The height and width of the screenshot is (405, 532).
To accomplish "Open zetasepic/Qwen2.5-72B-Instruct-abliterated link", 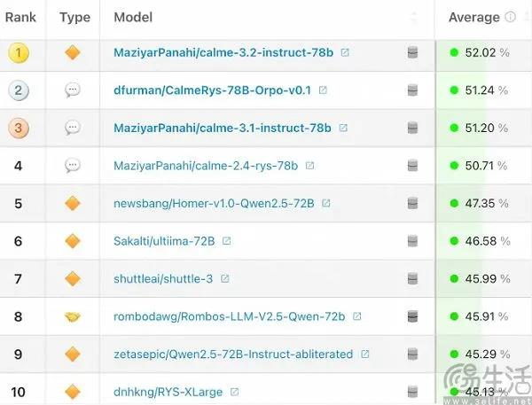I will click(x=233, y=354).
